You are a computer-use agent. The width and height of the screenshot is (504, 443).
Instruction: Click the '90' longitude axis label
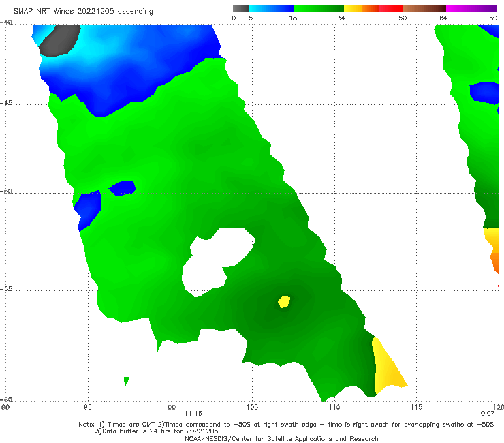5,407
